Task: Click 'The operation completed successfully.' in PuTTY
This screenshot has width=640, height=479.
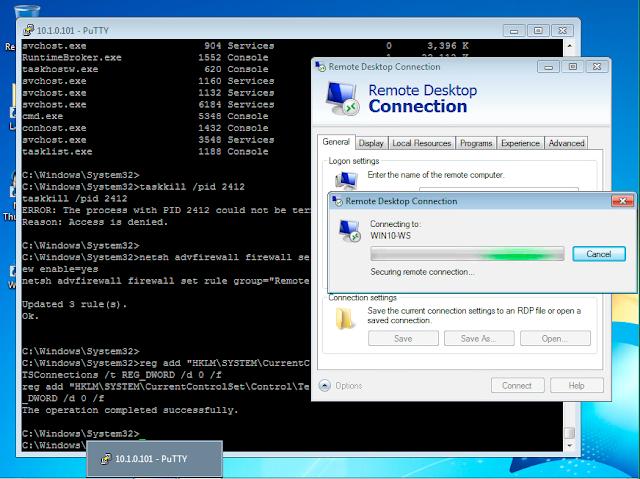Action: (130, 410)
